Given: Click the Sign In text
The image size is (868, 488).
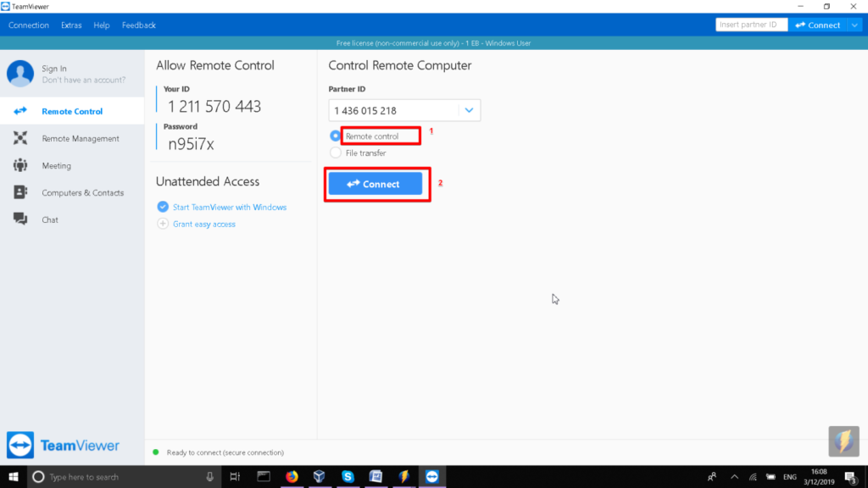Looking at the screenshot, I should coord(54,69).
